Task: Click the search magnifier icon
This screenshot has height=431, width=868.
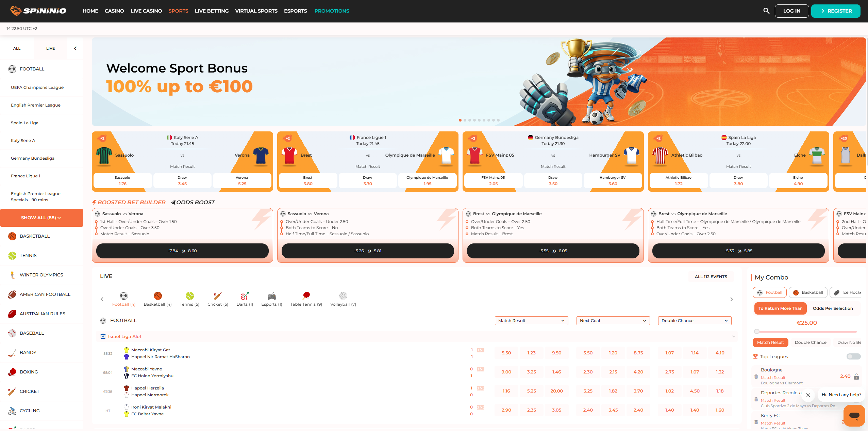Action: coord(766,11)
